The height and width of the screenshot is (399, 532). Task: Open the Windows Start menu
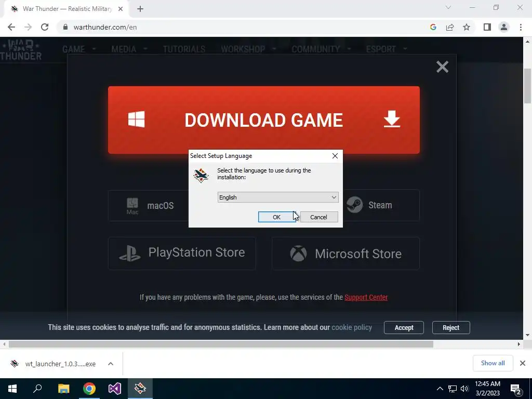[x=12, y=389]
